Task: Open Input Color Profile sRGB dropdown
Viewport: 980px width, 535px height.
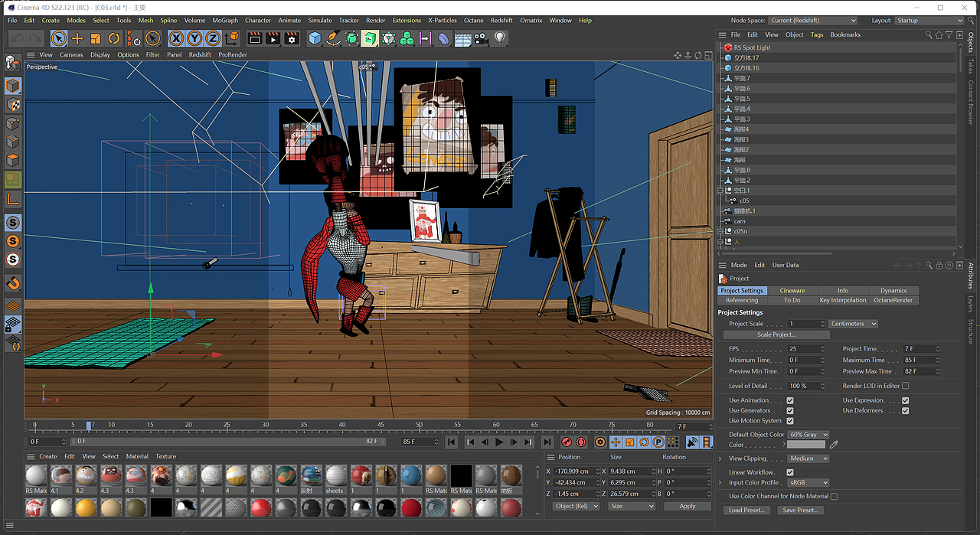Action: (808, 482)
